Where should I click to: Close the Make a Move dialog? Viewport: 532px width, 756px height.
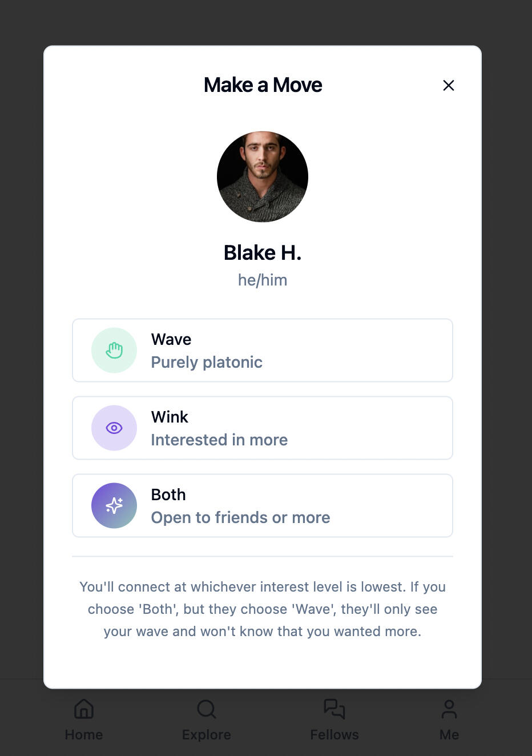click(x=449, y=86)
